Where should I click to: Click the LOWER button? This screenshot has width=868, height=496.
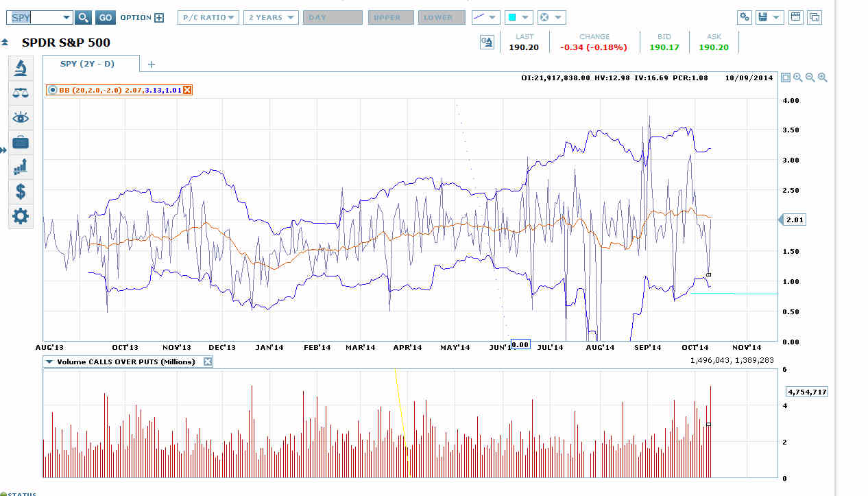[442, 17]
